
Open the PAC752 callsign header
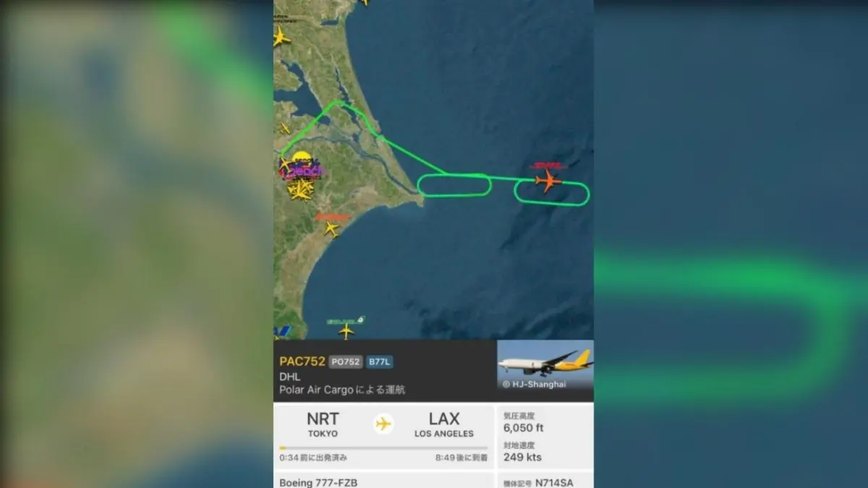tap(302, 361)
